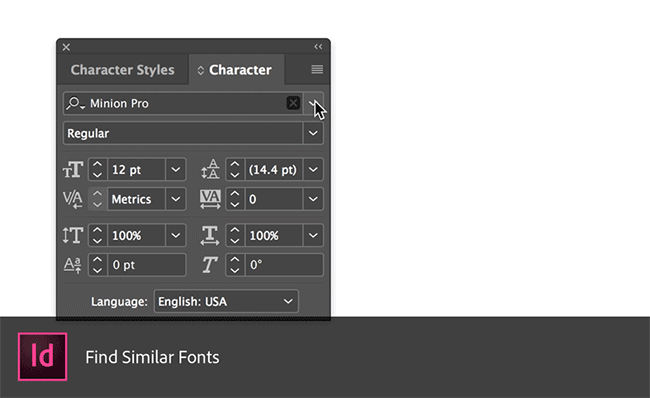
Task: Click the tracking 0 field
Action: click(x=274, y=199)
